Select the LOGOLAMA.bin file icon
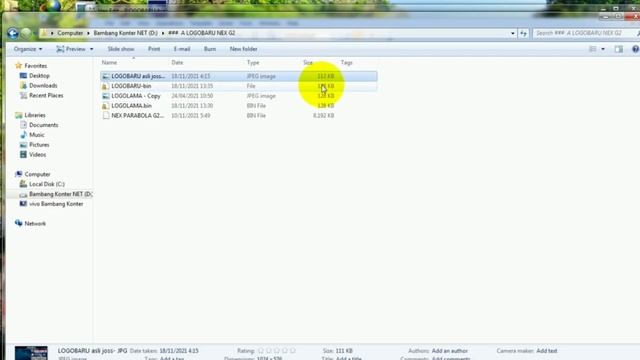 106,106
